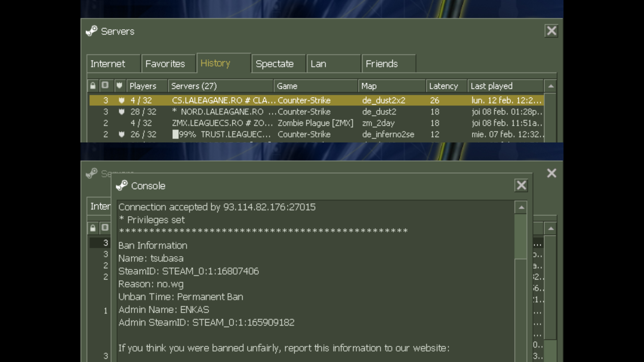Click the VAC shield column header
The width and height of the screenshot is (644, 362).
(119, 86)
